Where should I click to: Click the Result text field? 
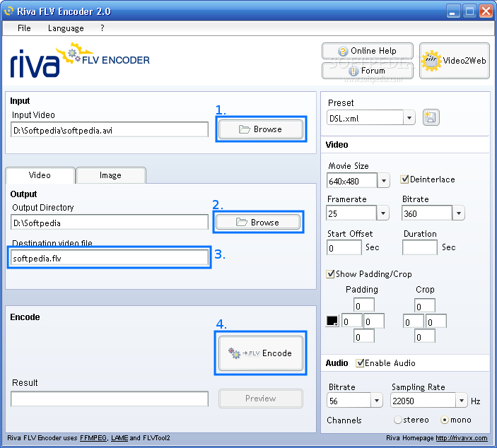click(110, 399)
